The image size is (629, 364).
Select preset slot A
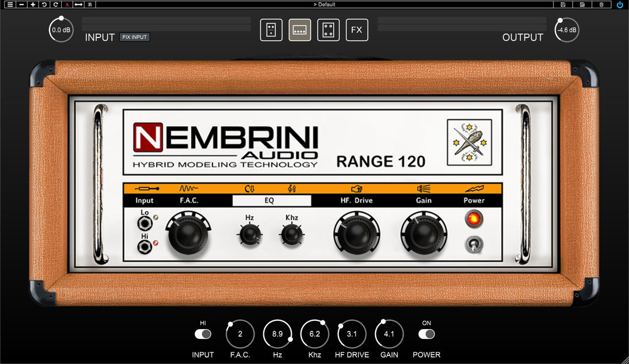point(67,5)
